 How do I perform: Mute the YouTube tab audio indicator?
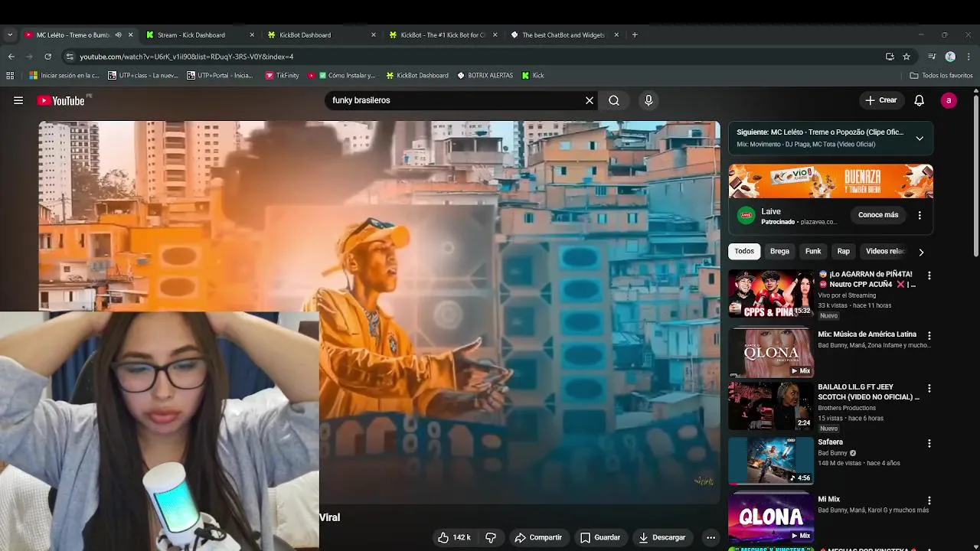(118, 34)
